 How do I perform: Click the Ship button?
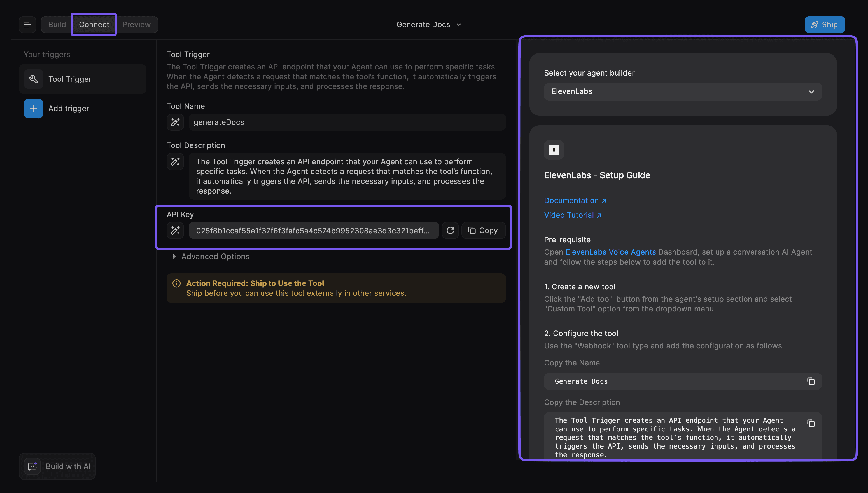pyautogui.click(x=825, y=24)
